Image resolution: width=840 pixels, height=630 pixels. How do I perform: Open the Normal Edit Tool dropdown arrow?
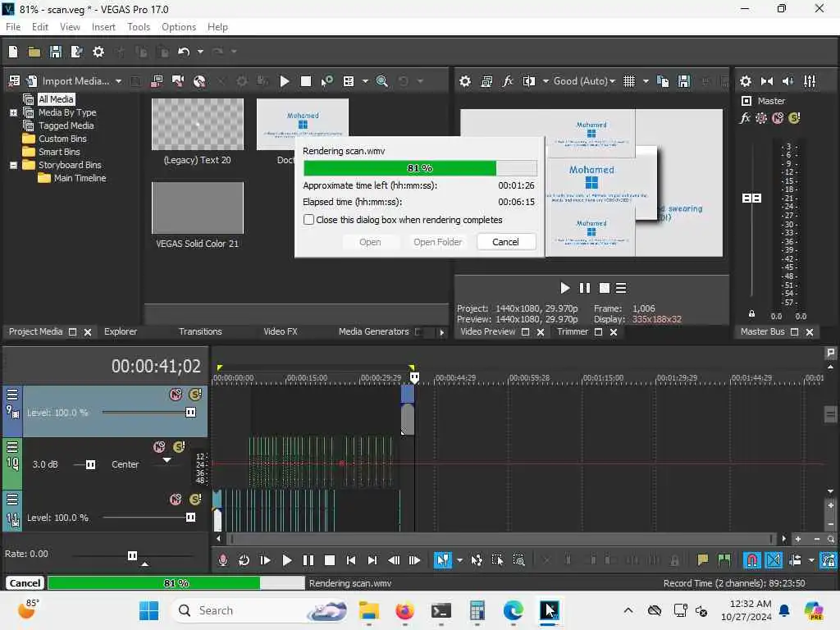click(459, 560)
